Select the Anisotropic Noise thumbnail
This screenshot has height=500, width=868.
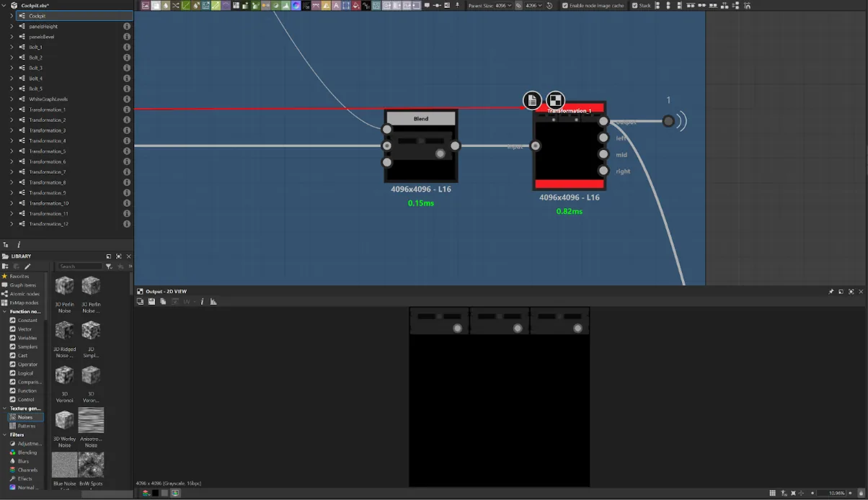(91, 420)
